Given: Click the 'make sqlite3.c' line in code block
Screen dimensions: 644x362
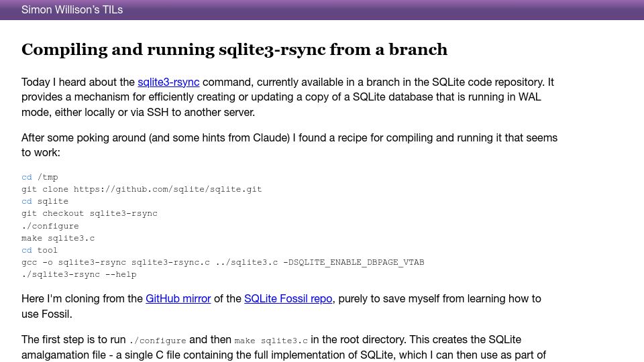Looking at the screenshot, I should click(58, 238).
